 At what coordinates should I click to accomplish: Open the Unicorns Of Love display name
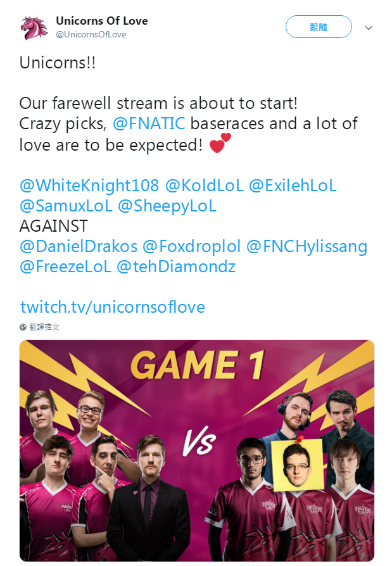click(x=101, y=21)
